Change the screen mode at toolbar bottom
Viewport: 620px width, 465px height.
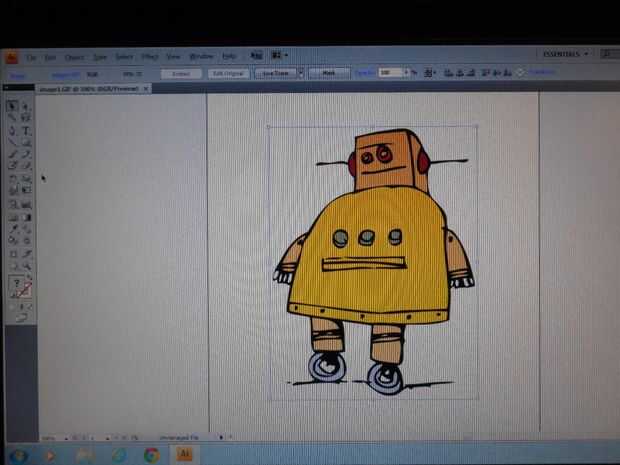click(22, 317)
